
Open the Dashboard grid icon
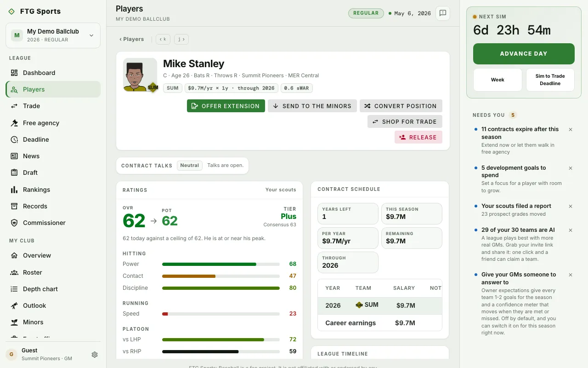(14, 73)
